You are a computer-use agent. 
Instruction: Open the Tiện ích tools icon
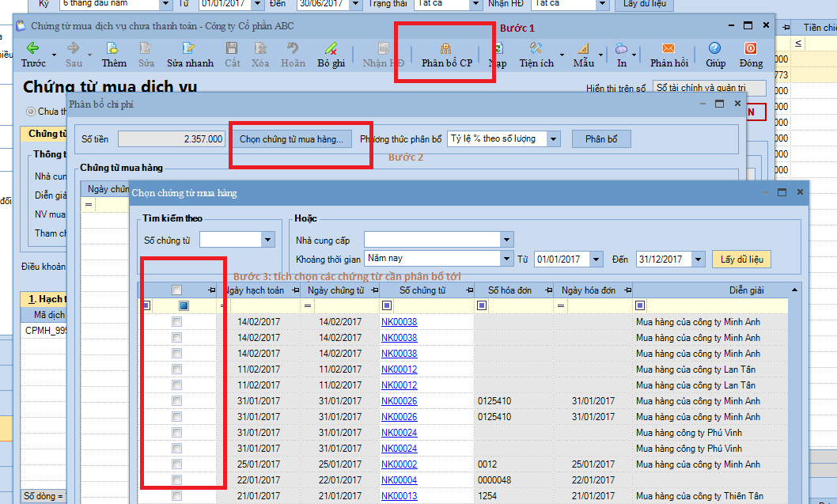pos(536,49)
